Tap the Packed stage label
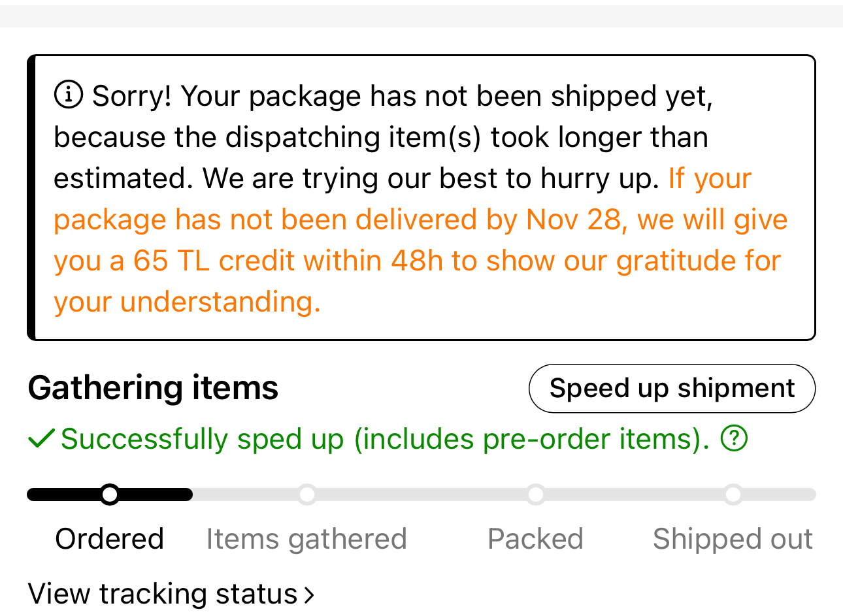This screenshot has height=616, width=843. tap(535, 539)
